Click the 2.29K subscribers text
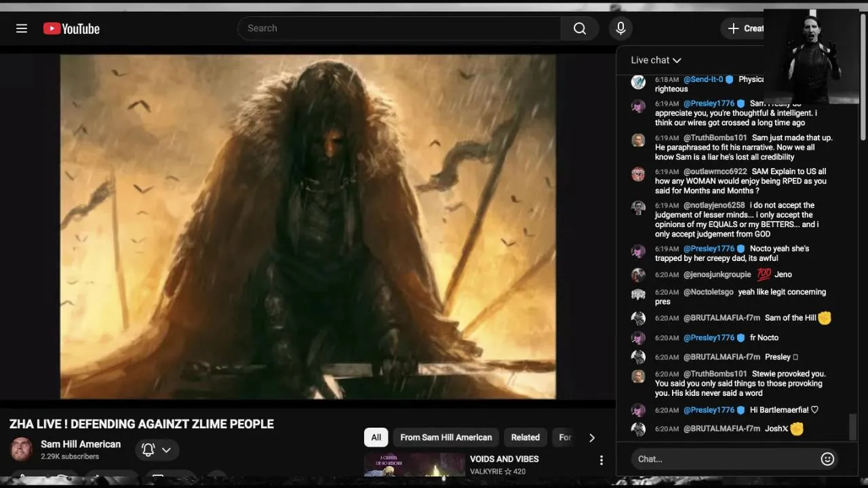Viewport: 868px width, 488px height. point(70,457)
